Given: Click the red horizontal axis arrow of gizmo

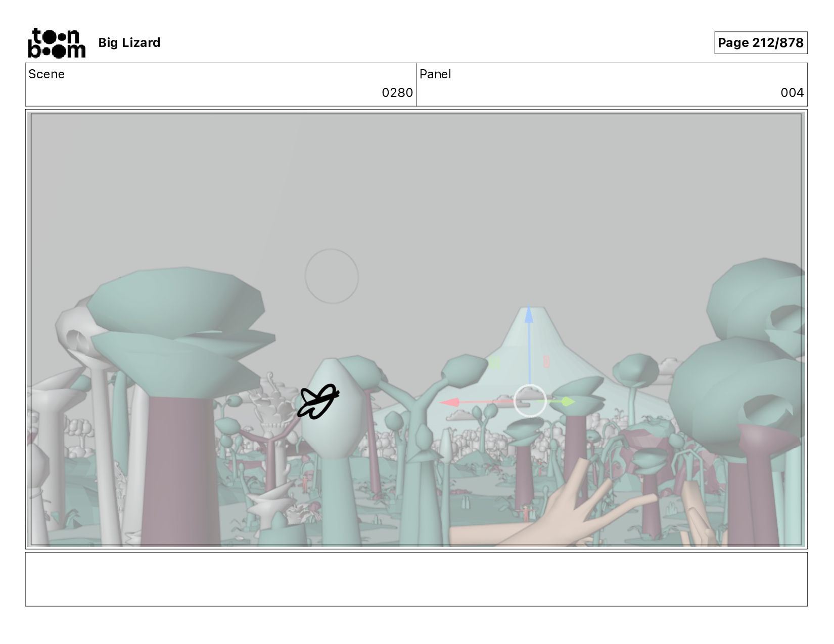Looking at the screenshot, I should pyautogui.click(x=450, y=403).
